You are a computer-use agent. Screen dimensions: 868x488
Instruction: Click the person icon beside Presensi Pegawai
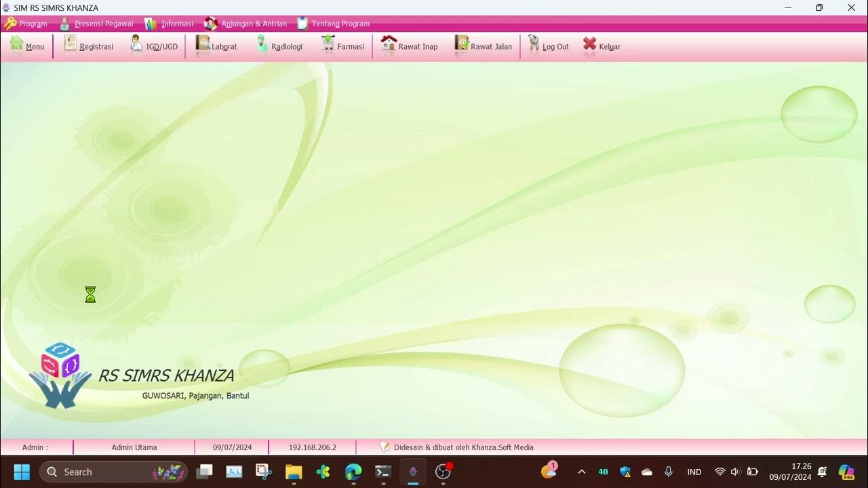pyautogui.click(x=65, y=24)
